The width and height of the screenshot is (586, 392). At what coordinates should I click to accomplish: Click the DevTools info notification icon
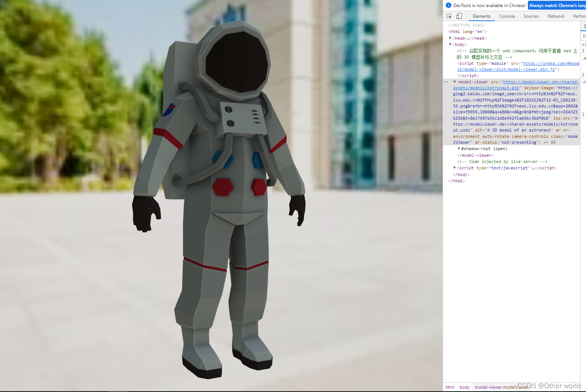449,5
